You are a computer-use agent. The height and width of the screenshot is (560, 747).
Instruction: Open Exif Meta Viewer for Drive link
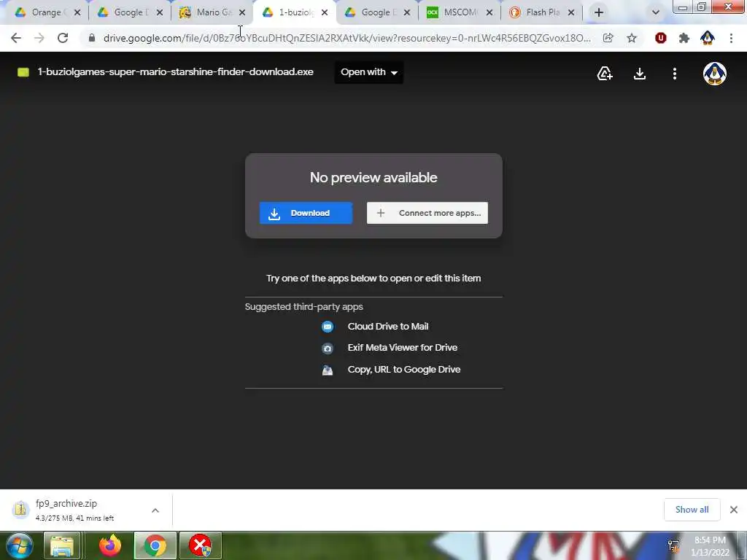click(403, 348)
